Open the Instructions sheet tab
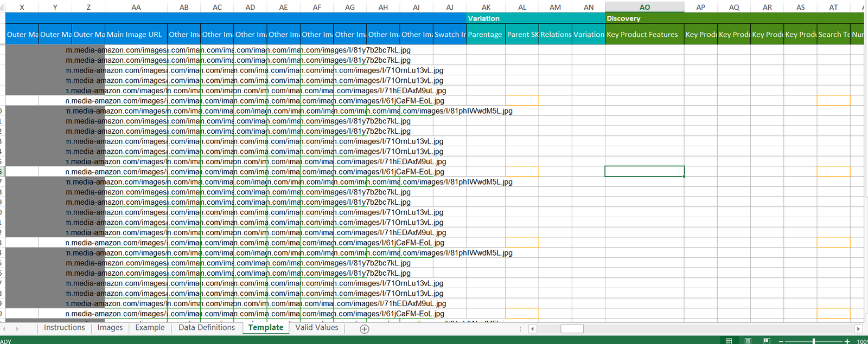Viewport: 868px width, 344px height. [64, 328]
